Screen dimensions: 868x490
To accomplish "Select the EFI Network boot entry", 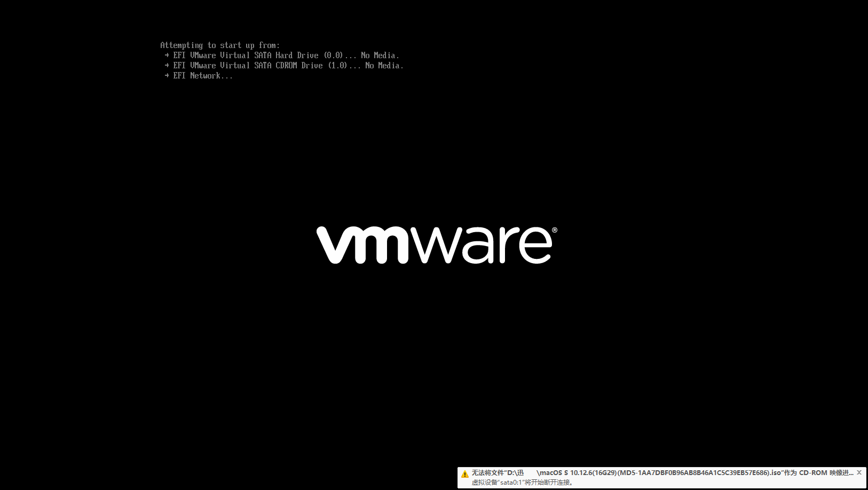I will (202, 75).
